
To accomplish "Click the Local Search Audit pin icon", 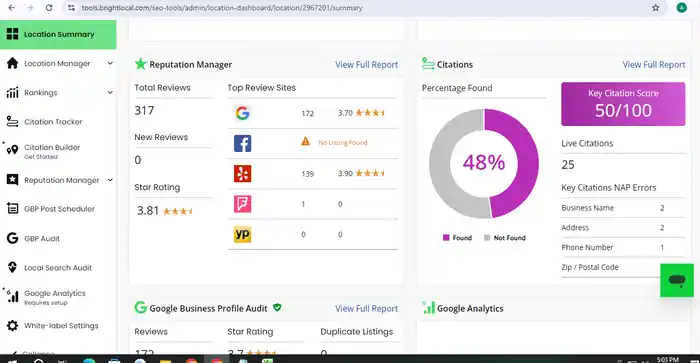I will 12,267.
